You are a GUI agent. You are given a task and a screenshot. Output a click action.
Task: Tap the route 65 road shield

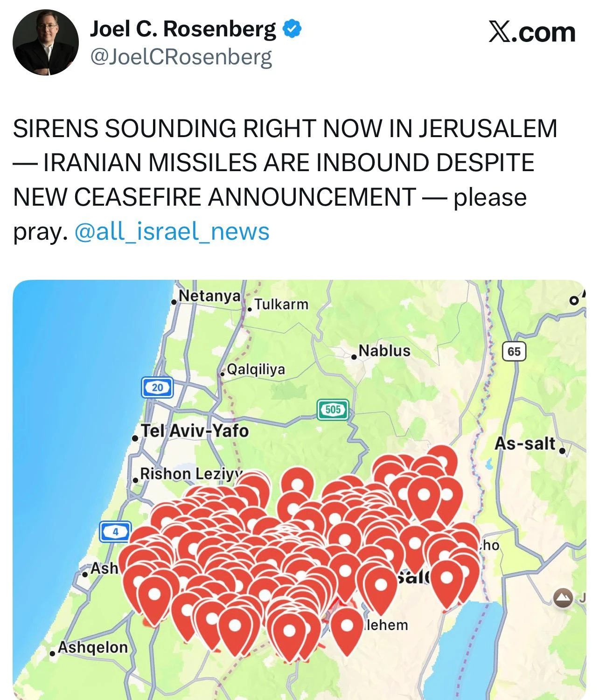[514, 351]
